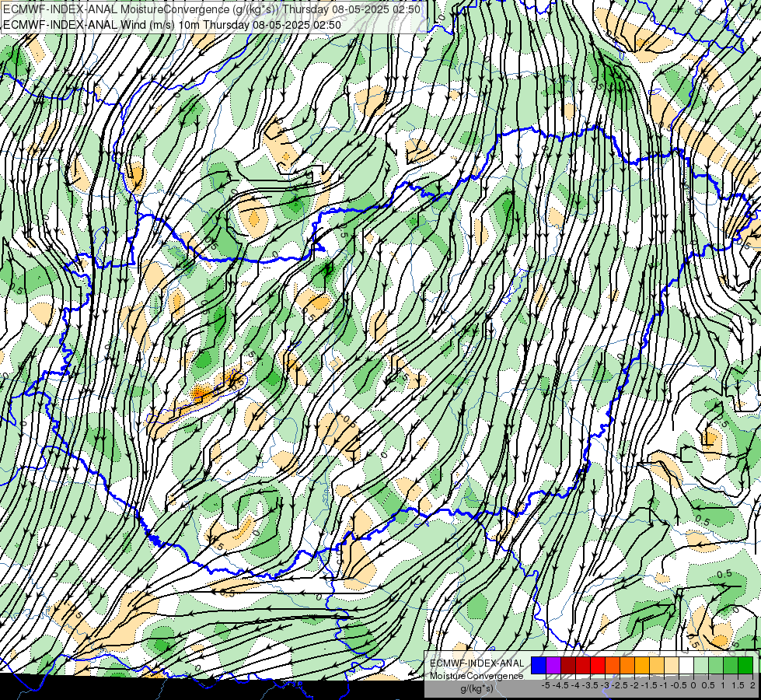Click the pale peach legend swatch
Viewport: 761px width, 700px height.
(672, 665)
